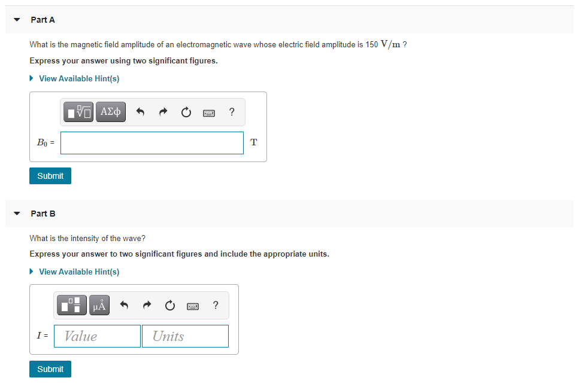Click the T unit label beside B0 field
The width and height of the screenshot is (588, 390).
coord(254,142)
